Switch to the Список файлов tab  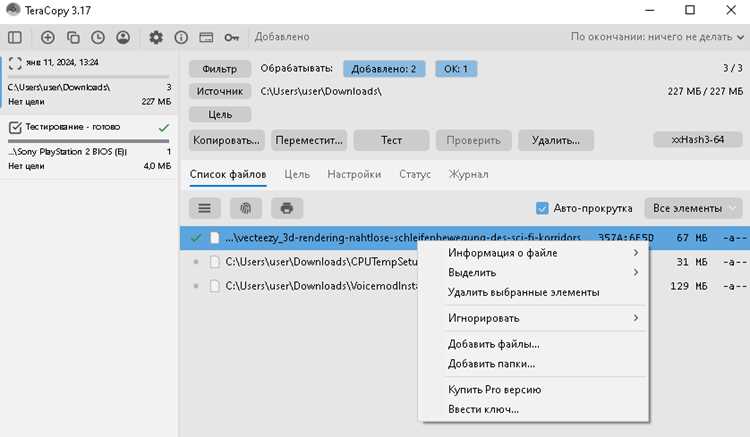point(228,175)
